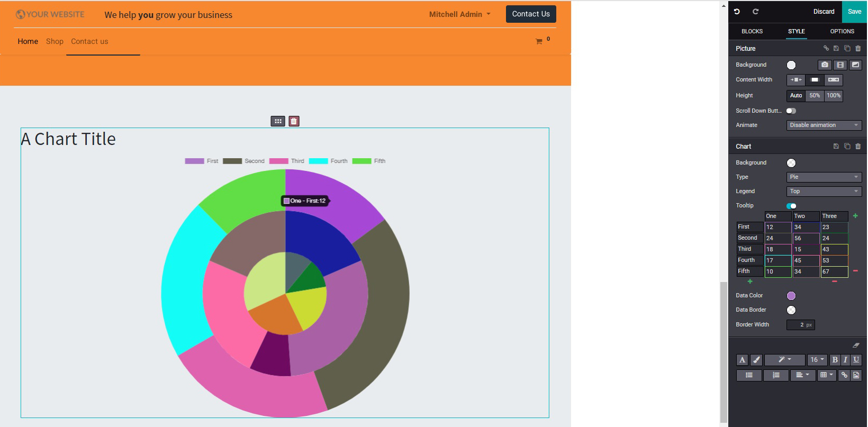Click the shopping cart icon
This screenshot has width=868, height=427.
click(x=539, y=41)
